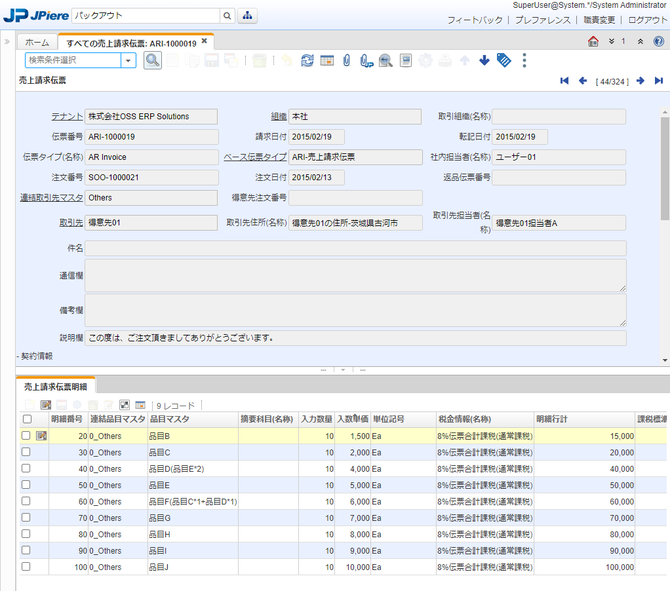Open the three-dot more menu
Image resolution: width=670 pixels, height=591 pixels.
524,60
